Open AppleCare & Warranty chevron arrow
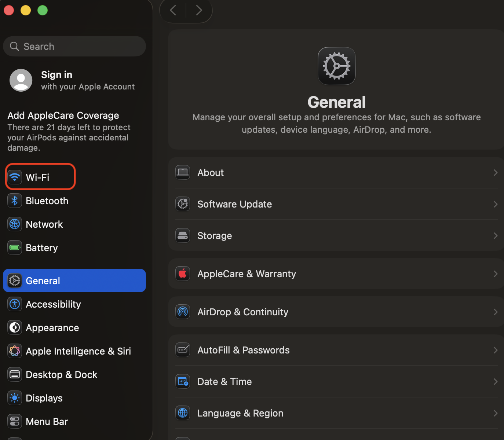 [x=496, y=274]
